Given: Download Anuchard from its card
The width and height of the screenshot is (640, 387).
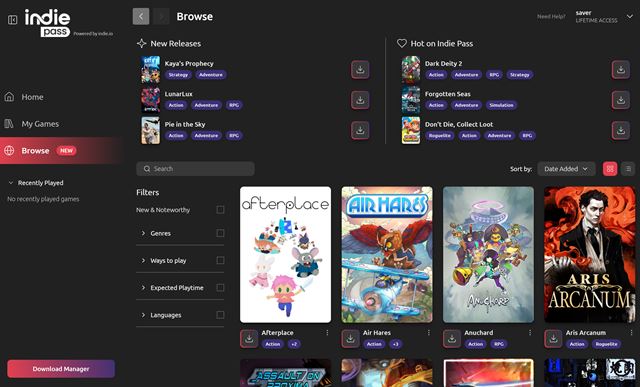Looking at the screenshot, I should tap(451, 338).
